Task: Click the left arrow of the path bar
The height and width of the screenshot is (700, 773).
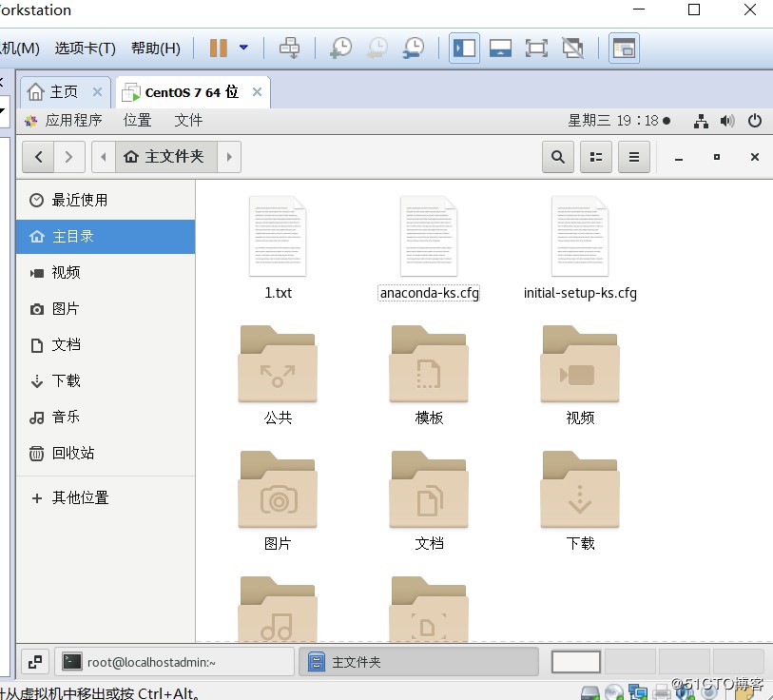Action: click(104, 157)
